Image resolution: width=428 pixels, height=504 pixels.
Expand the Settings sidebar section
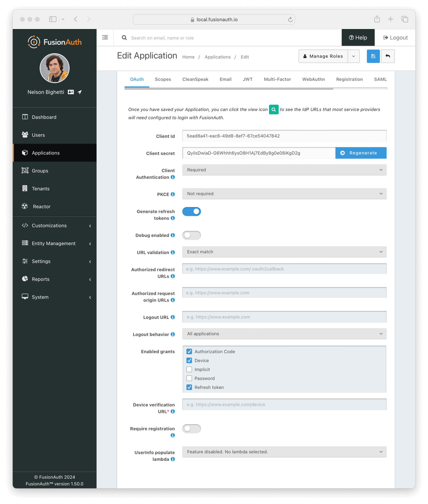click(41, 261)
